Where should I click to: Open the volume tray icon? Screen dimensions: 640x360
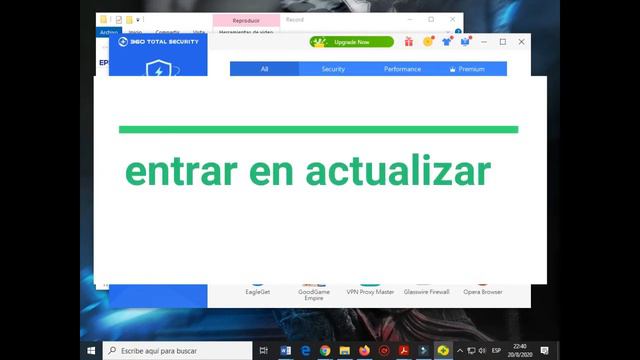pyautogui.click(x=482, y=351)
